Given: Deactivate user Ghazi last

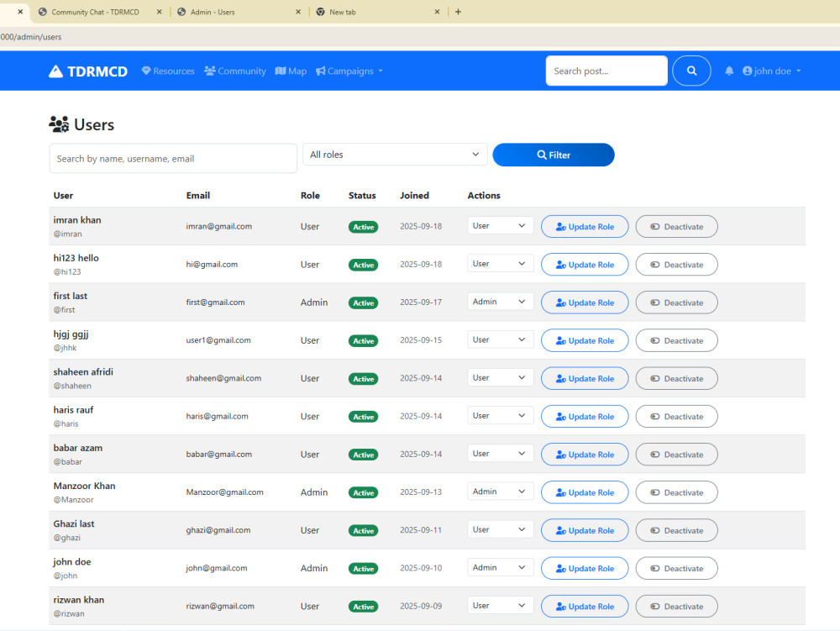Looking at the screenshot, I should click(676, 530).
